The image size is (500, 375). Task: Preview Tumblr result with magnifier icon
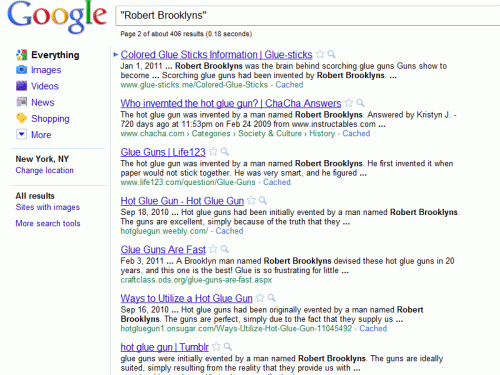tap(227, 347)
